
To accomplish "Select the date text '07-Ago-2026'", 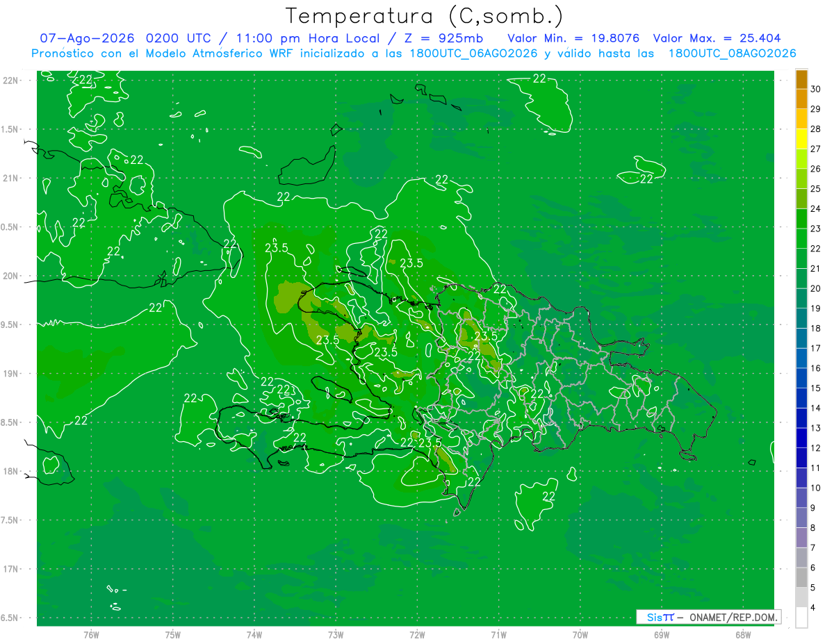I will pos(88,38).
